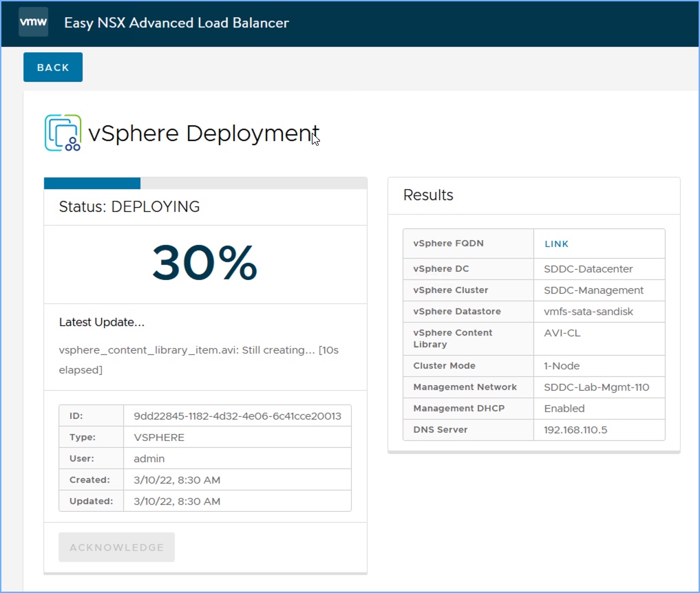Viewport: 700px width, 593px height.
Task: Click the SDDC-Lab-Mgmt-110 network value
Action: point(596,387)
